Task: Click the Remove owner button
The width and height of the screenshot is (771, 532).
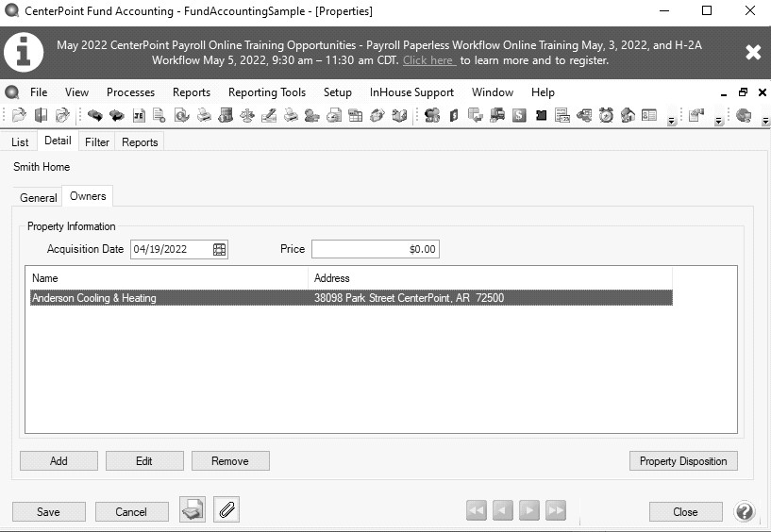Action: 230,461
